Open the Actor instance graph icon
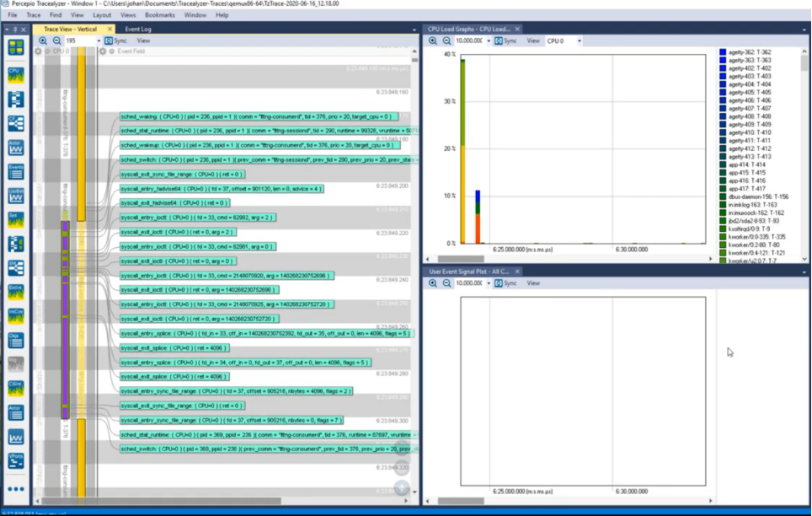Screen dimensions: 812x516 pos(15,148)
